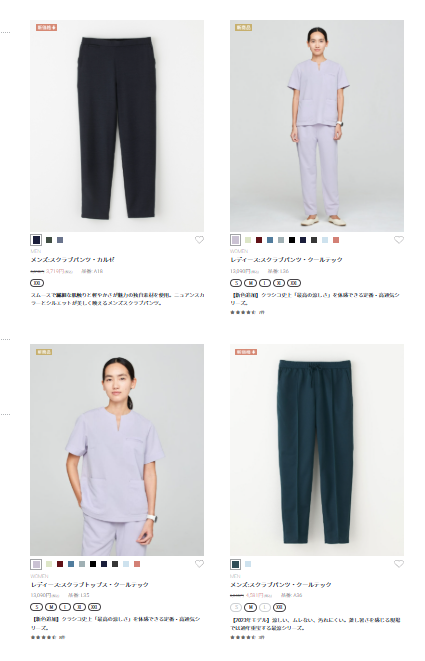This screenshot has height=661, width=425.
Task: Open lavender scrub top model photo
Action: pos(117,450)
